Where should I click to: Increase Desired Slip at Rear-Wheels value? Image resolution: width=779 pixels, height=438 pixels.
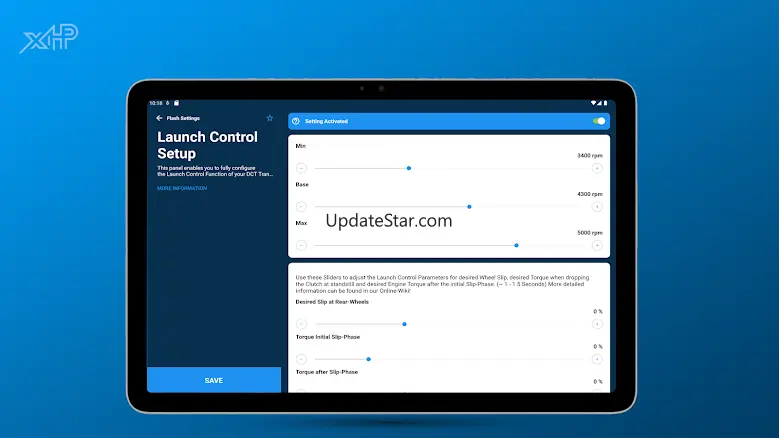(597, 324)
